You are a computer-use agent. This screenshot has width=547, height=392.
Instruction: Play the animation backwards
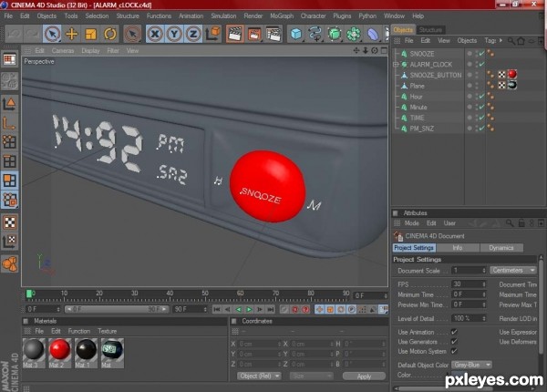coord(238,309)
